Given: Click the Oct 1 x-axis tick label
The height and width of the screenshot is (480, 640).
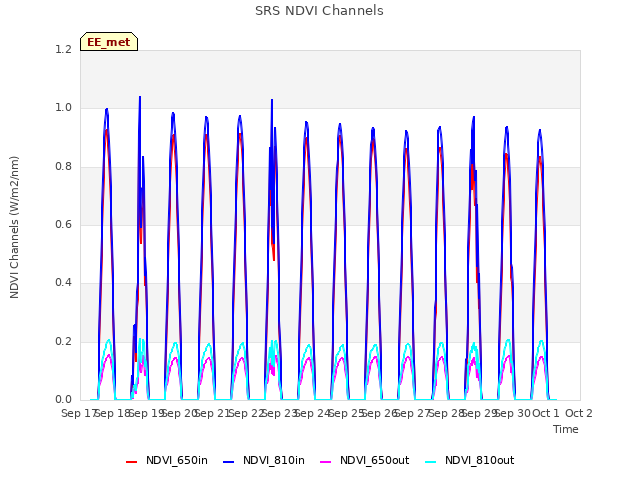Looking at the screenshot, I should [x=546, y=413].
